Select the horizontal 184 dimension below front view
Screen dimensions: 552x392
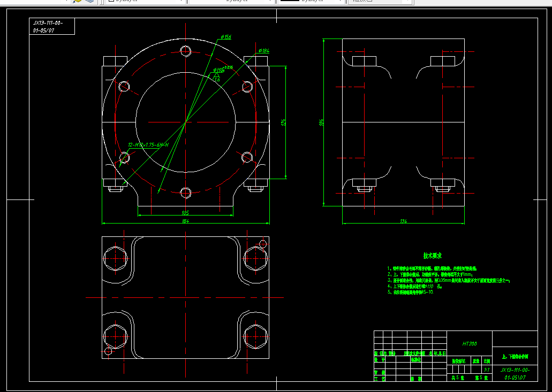coord(186,221)
